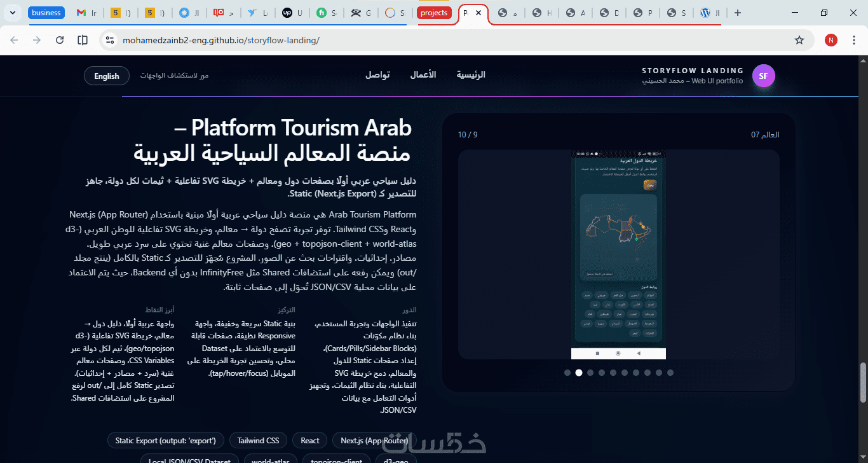Open the الرئيسية nav link

[x=471, y=75]
